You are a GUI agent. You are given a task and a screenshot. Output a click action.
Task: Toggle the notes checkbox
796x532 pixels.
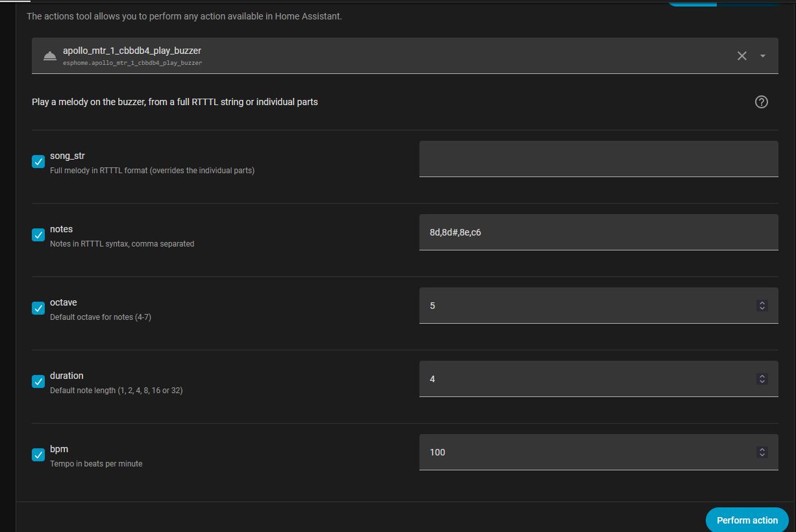(38, 235)
